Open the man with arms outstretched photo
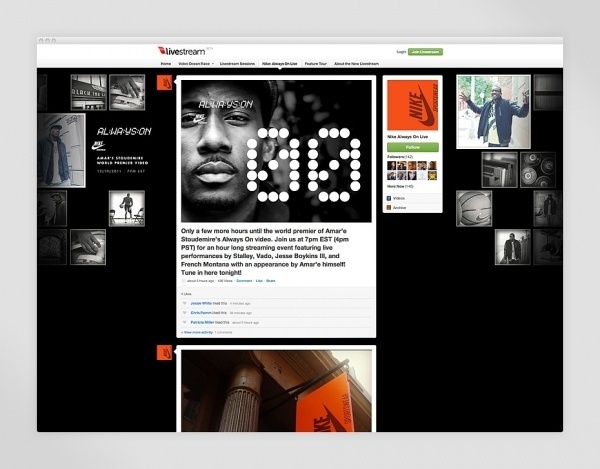 tap(493, 111)
